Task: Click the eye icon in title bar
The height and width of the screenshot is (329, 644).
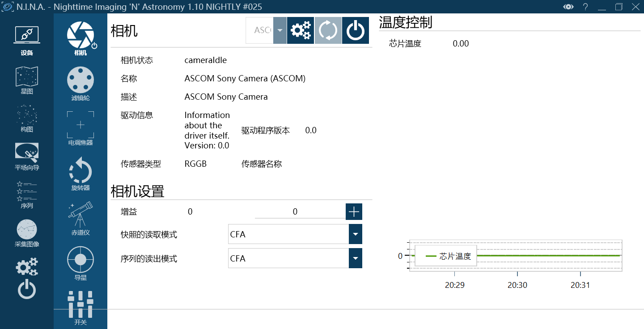Action: pyautogui.click(x=568, y=7)
